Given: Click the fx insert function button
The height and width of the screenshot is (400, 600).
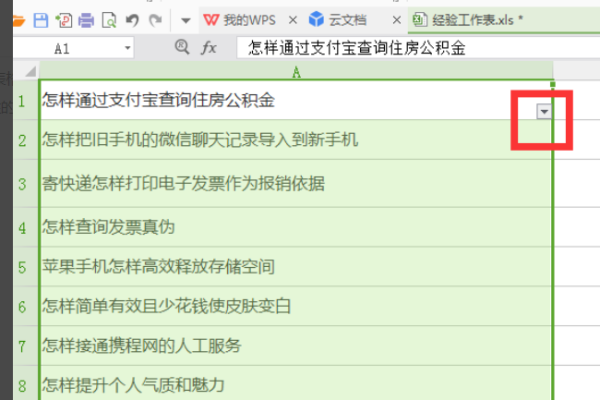Looking at the screenshot, I should pyautogui.click(x=209, y=48).
